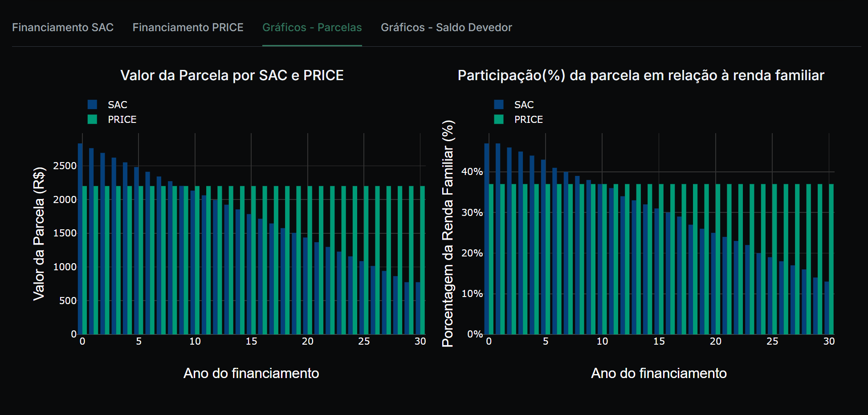
Task: Click the active Gráficos - Parcelas tab
Action: point(312,27)
